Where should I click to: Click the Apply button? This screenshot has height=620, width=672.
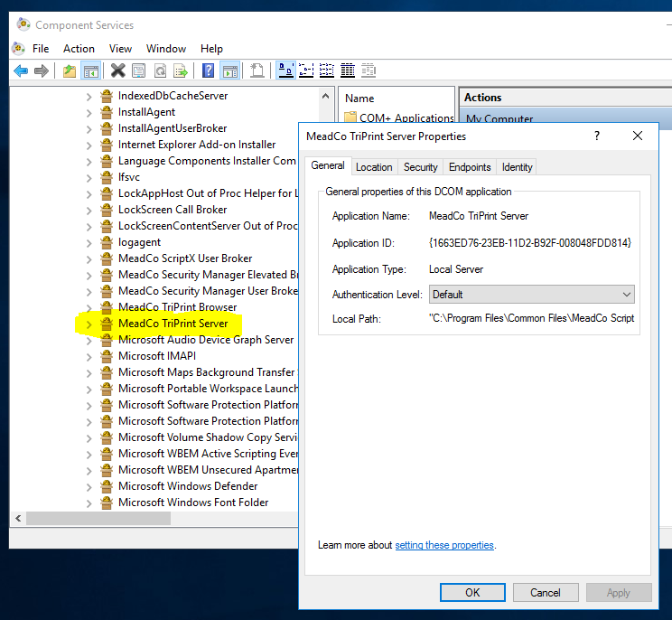click(619, 593)
